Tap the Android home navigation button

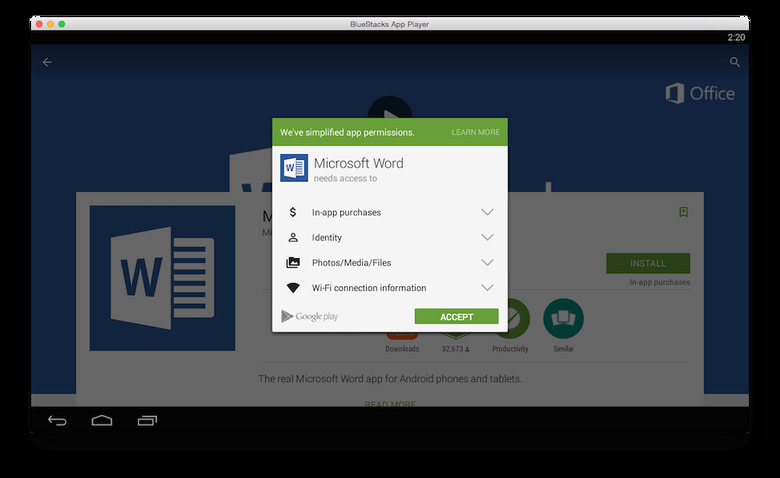coord(102,420)
